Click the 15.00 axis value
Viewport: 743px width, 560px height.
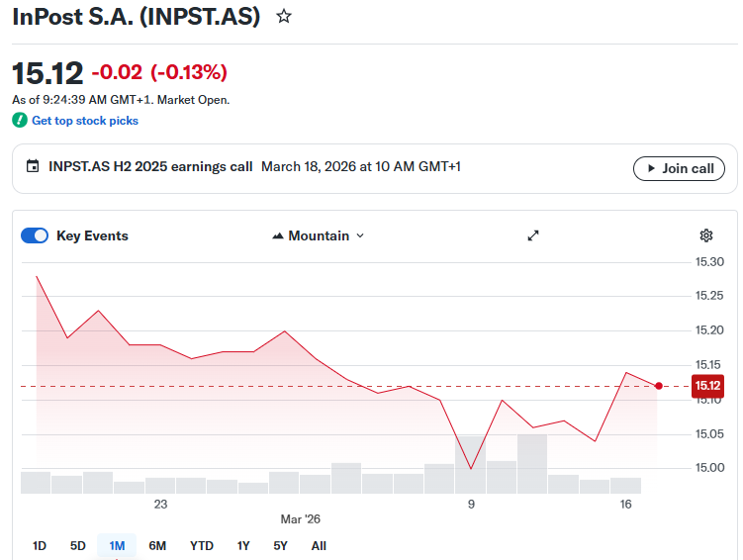(x=709, y=468)
